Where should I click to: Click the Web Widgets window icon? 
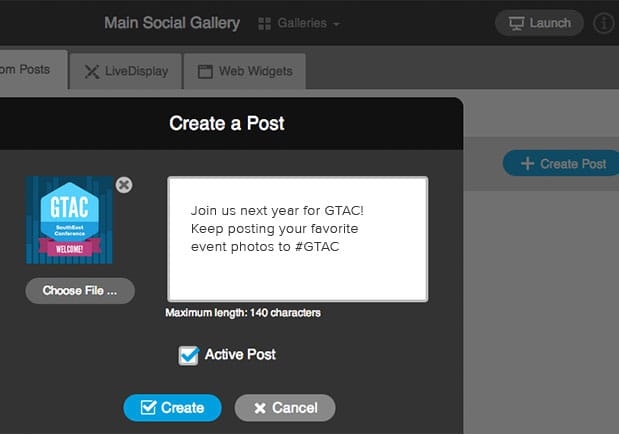[205, 71]
